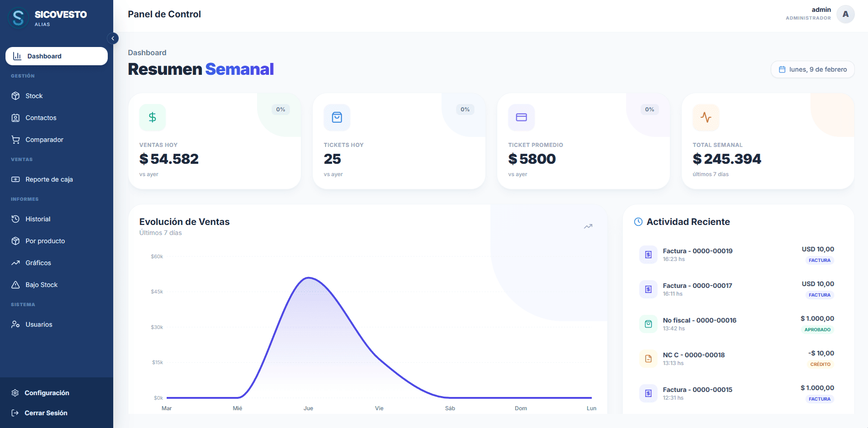Open the Configuración gear icon
The height and width of the screenshot is (428, 868).
tap(15, 393)
